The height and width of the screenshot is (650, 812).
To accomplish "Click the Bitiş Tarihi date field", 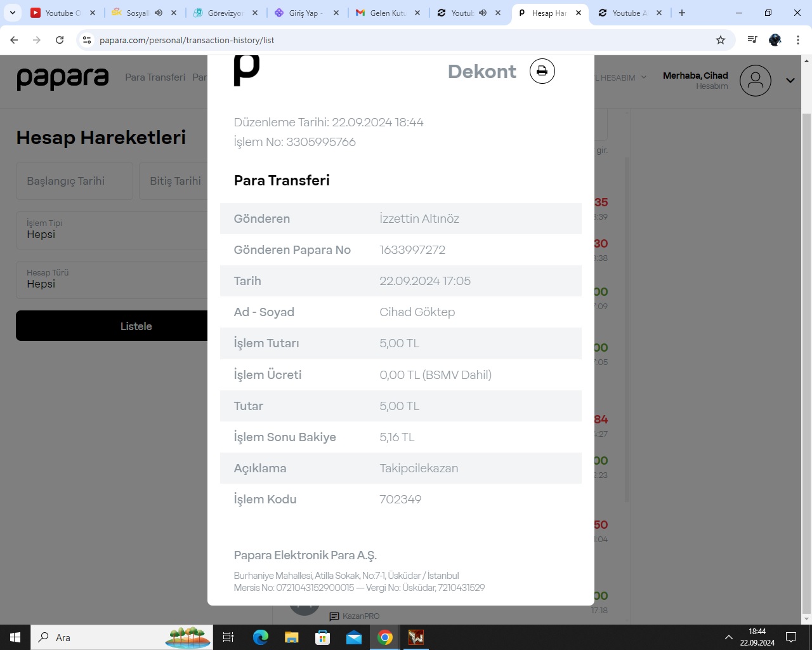I will [x=174, y=181].
